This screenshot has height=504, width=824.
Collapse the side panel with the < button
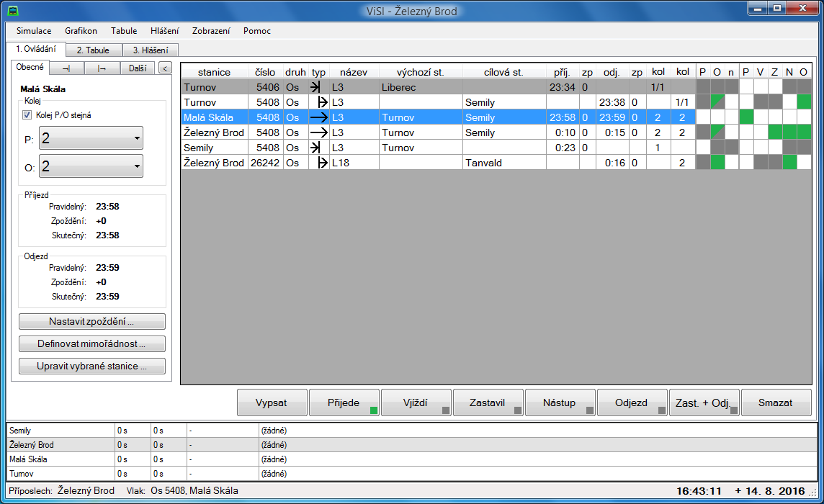pyautogui.click(x=165, y=68)
